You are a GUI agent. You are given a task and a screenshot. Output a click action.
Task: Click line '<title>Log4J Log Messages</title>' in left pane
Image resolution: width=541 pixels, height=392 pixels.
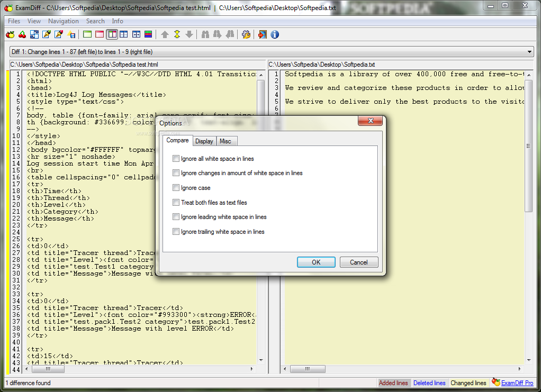[96, 95]
